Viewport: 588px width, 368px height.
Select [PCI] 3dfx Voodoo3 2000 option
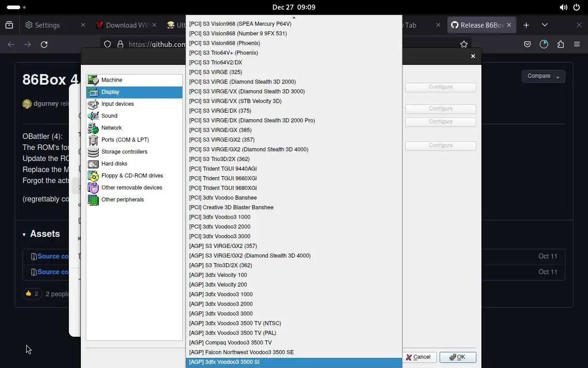[x=294, y=227]
